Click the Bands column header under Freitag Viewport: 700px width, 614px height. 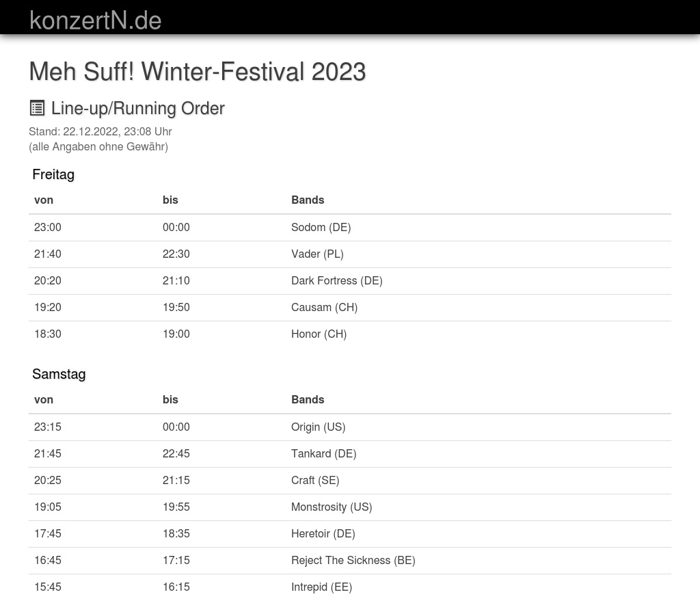point(308,200)
